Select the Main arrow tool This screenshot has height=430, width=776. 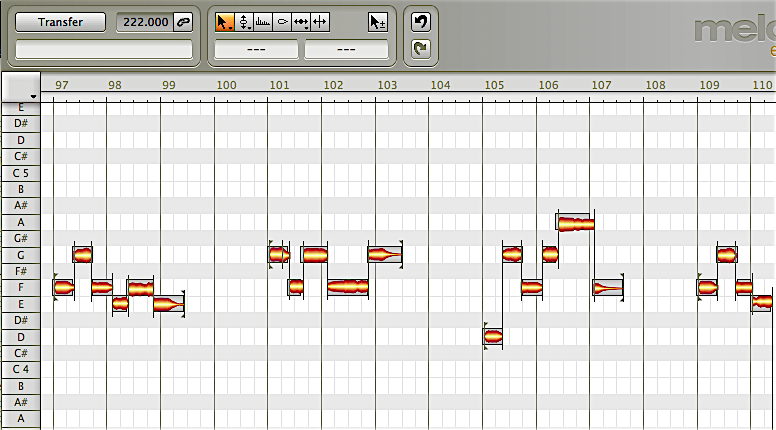225,22
